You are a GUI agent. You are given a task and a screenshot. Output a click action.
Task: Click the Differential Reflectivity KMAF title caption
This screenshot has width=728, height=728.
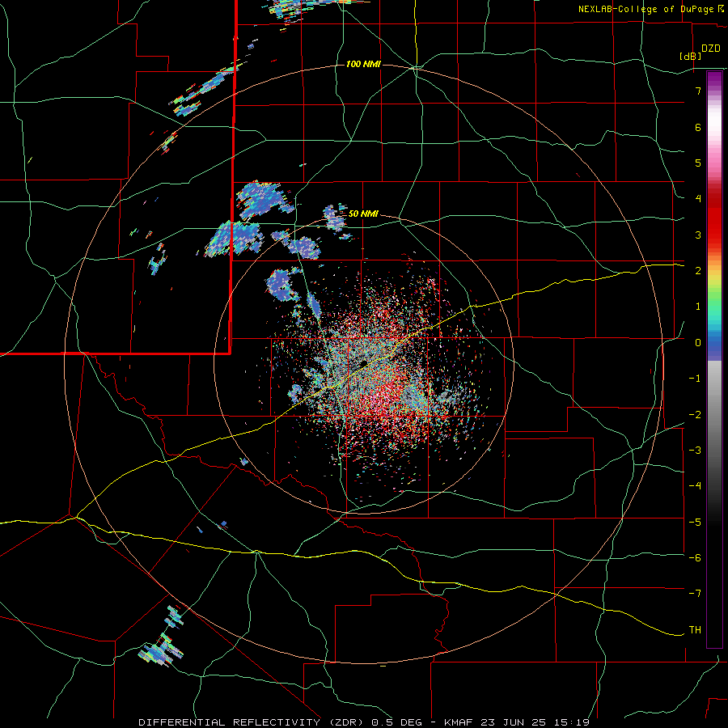coord(364,722)
